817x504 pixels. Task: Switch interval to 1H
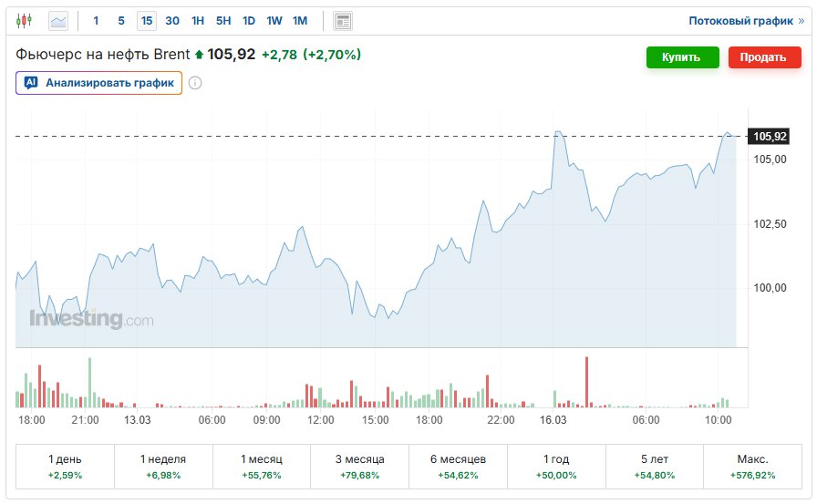click(x=198, y=20)
